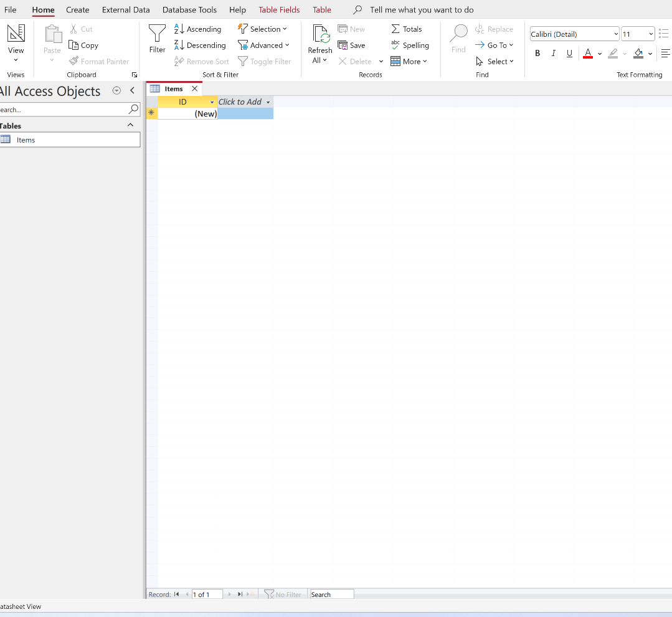This screenshot has height=617, width=672.
Task: Switch to the Table Fields tab
Action: coord(278,10)
